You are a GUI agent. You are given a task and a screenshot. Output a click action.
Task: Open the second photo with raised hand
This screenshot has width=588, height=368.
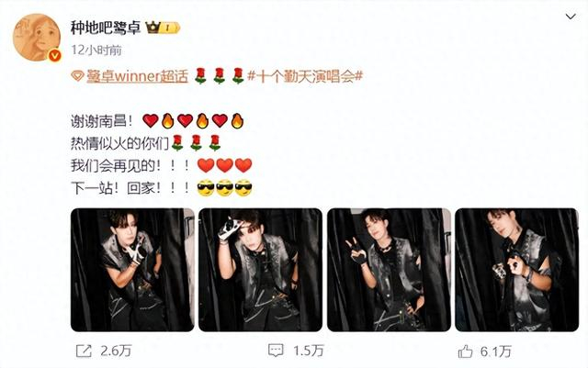pos(260,270)
